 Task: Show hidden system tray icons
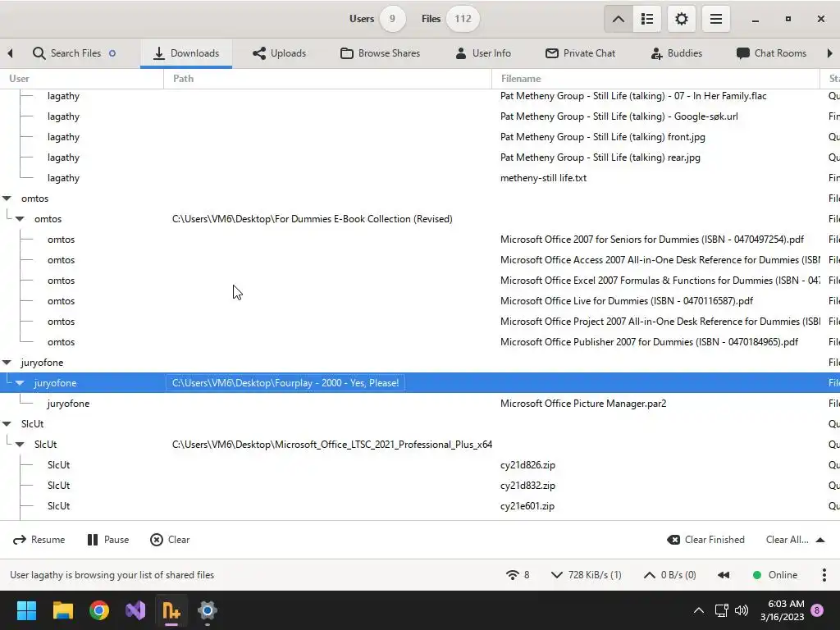point(699,610)
